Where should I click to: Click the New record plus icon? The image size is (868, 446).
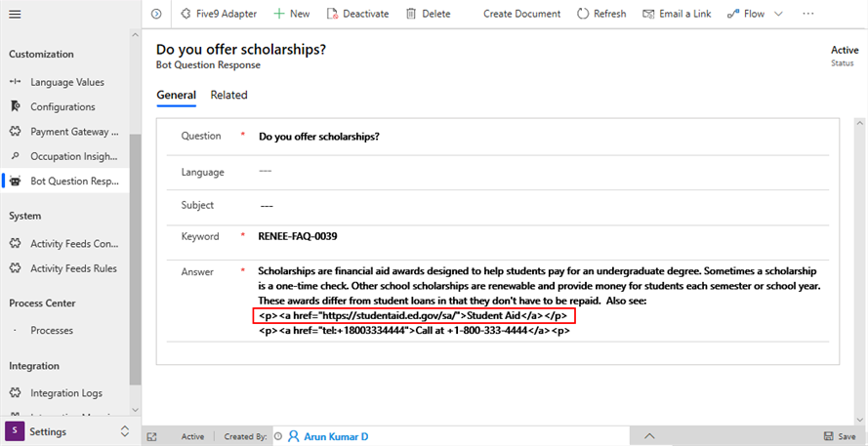pos(279,14)
